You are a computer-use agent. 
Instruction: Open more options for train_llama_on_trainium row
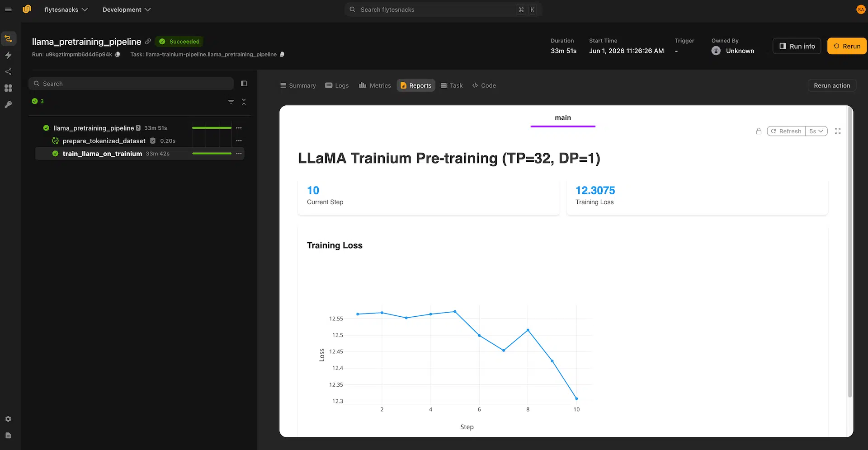[x=239, y=154]
